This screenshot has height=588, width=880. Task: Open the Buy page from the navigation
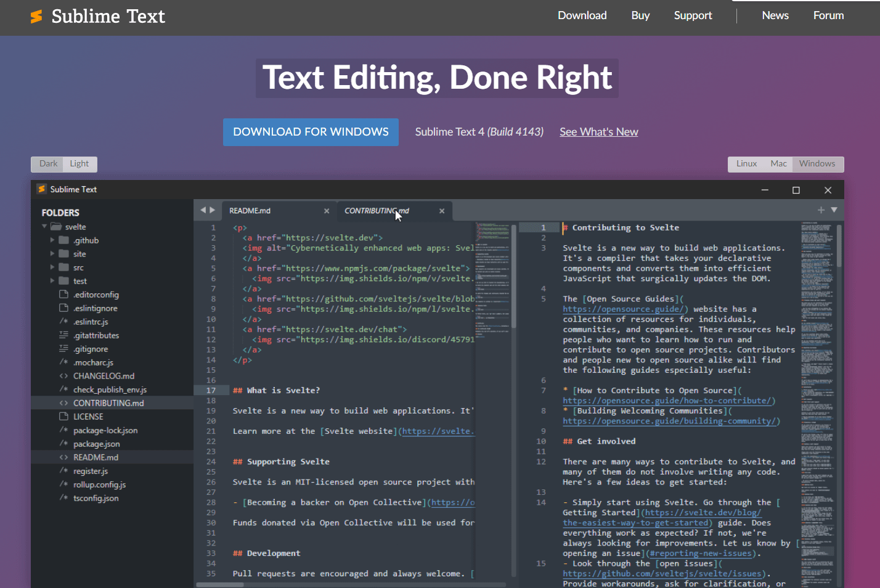[640, 15]
